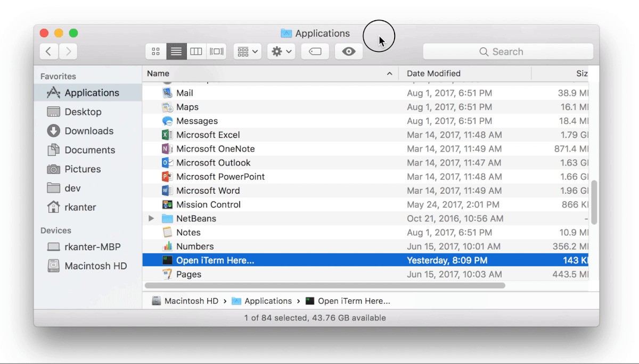Click the Notes app icon
This screenshot has height=364, width=639.
168,233
